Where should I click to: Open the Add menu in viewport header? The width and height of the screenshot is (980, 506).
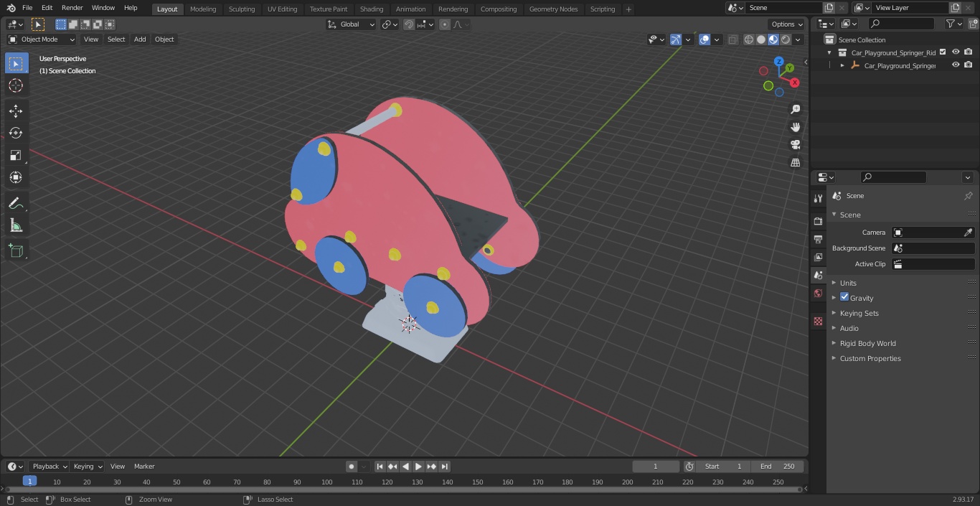click(140, 39)
